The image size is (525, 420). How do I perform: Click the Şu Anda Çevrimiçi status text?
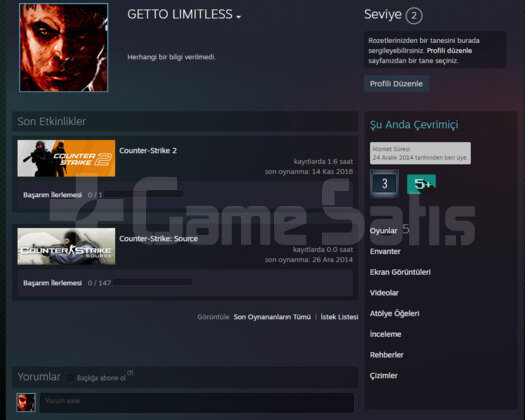414,125
